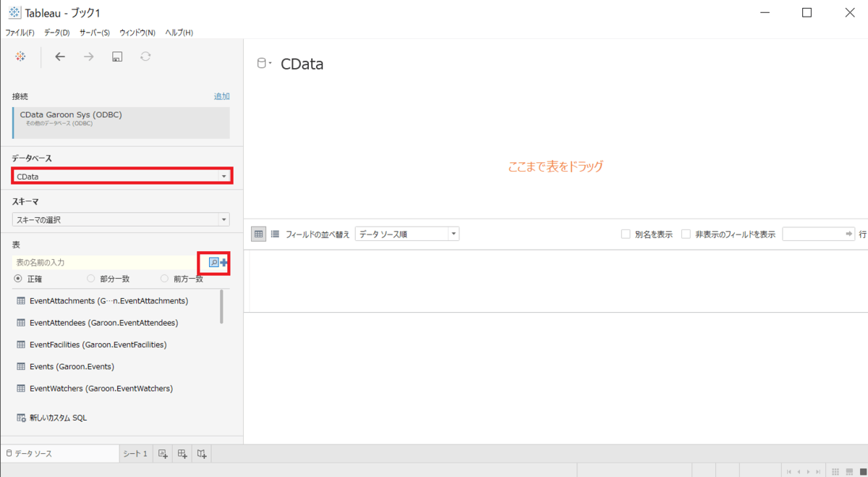Save the workbook with the disk icon
Screen dimensions: 868x477
click(117, 56)
